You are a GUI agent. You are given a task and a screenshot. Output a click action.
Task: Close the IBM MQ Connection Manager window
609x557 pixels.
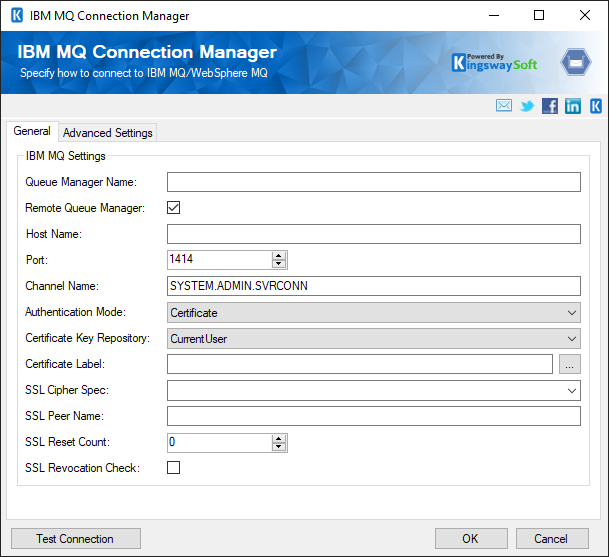pyautogui.click(x=585, y=16)
